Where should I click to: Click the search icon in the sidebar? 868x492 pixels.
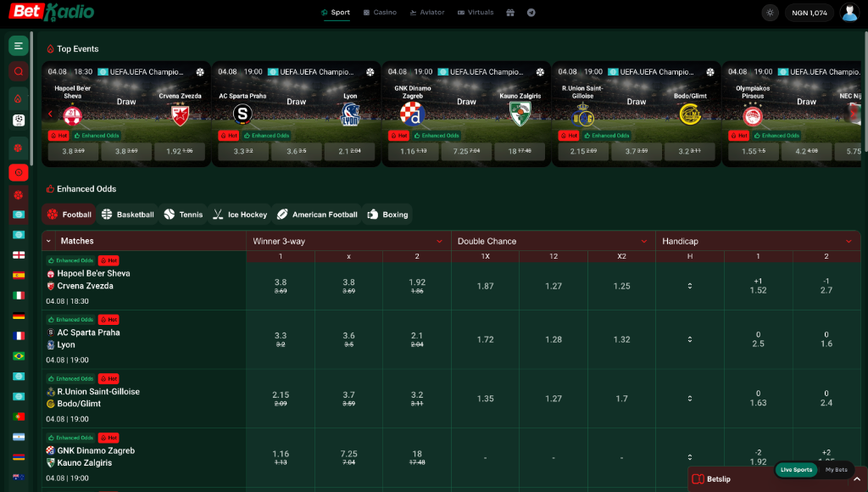(x=19, y=71)
